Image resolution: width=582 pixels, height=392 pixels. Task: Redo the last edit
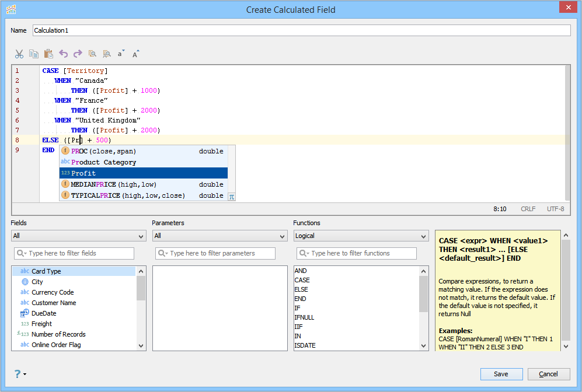click(78, 54)
